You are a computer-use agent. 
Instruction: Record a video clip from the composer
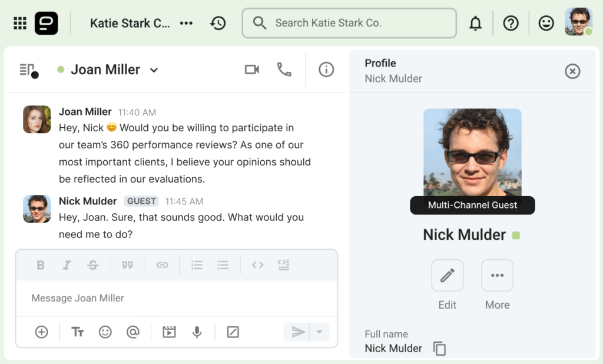[169, 332]
